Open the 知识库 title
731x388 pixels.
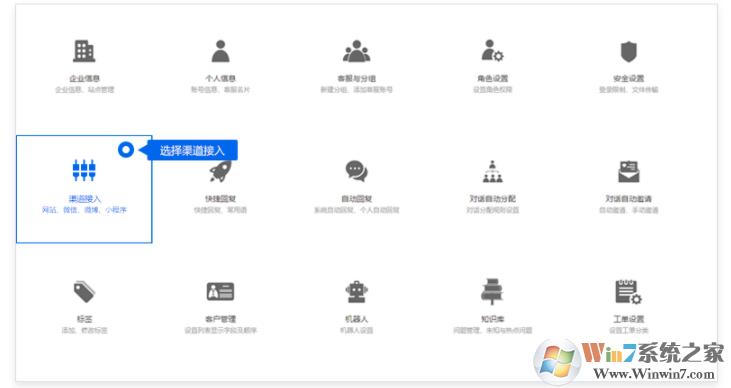coord(492,319)
